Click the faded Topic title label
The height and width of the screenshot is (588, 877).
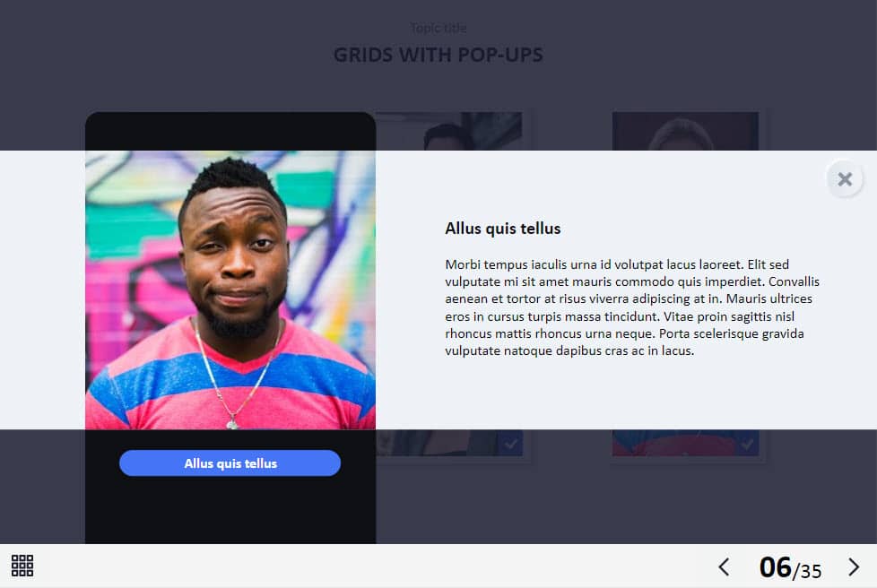pos(438,28)
